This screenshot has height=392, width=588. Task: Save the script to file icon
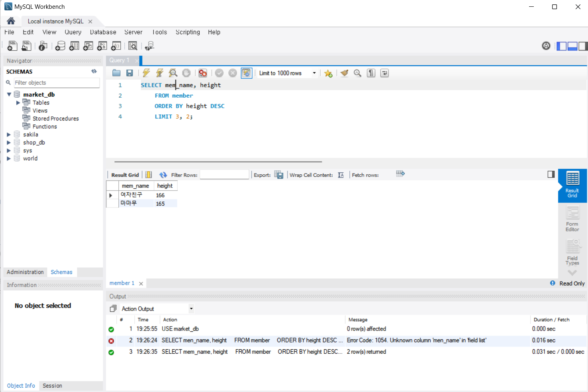(x=129, y=73)
